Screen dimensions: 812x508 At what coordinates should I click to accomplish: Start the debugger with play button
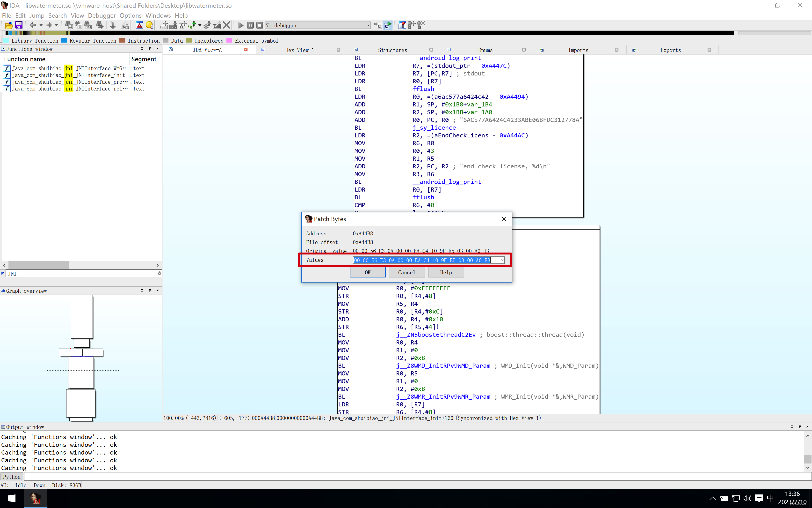241,25
